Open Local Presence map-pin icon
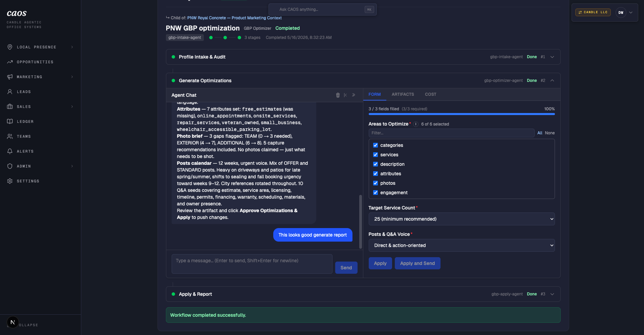Viewport: 644px width, 335px height. pyautogui.click(x=10, y=47)
